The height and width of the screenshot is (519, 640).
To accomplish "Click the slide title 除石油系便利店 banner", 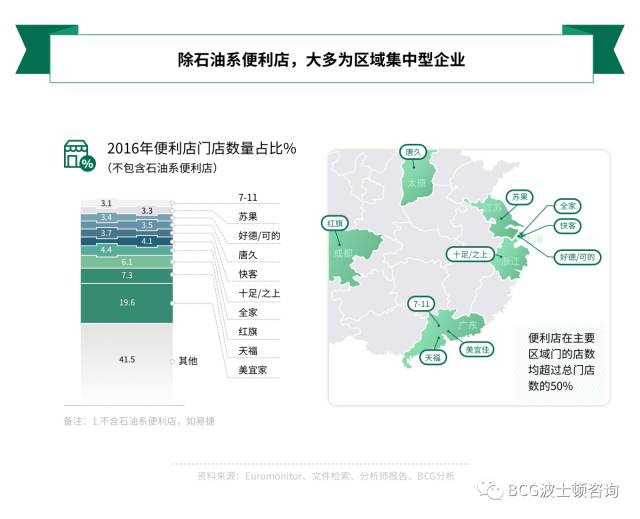I will pos(320,59).
